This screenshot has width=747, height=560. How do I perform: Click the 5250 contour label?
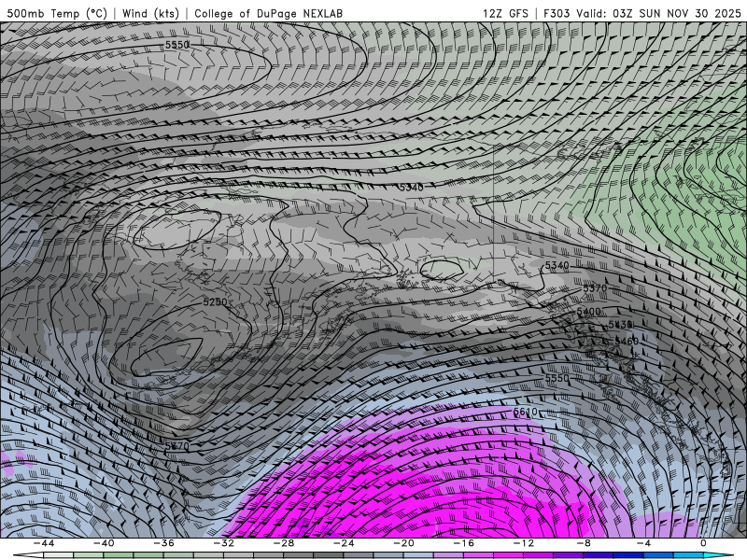(x=216, y=301)
